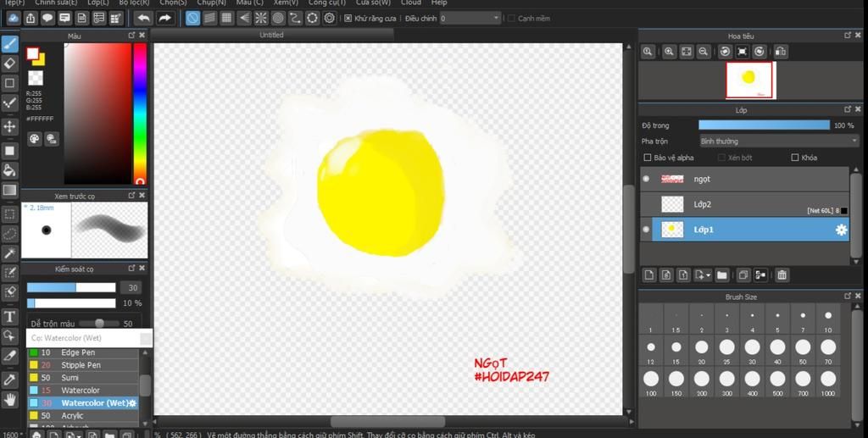Click the Redo arrow in the toolbar
Image resolution: width=868 pixels, height=438 pixels.
click(164, 19)
